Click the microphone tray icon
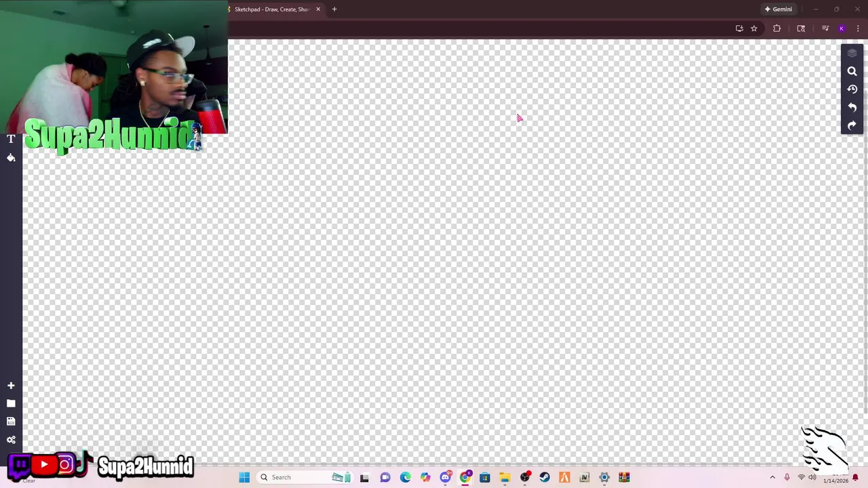This screenshot has width=868, height=488. pos(787,477)
